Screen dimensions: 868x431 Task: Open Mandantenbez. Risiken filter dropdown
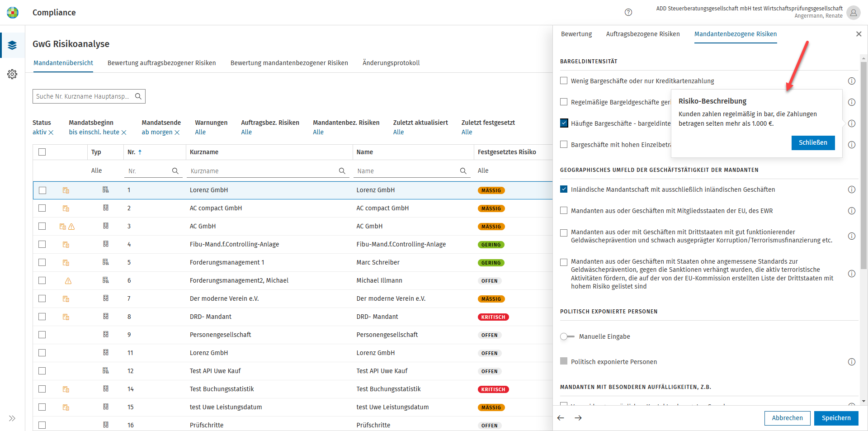tap(318, 132)
